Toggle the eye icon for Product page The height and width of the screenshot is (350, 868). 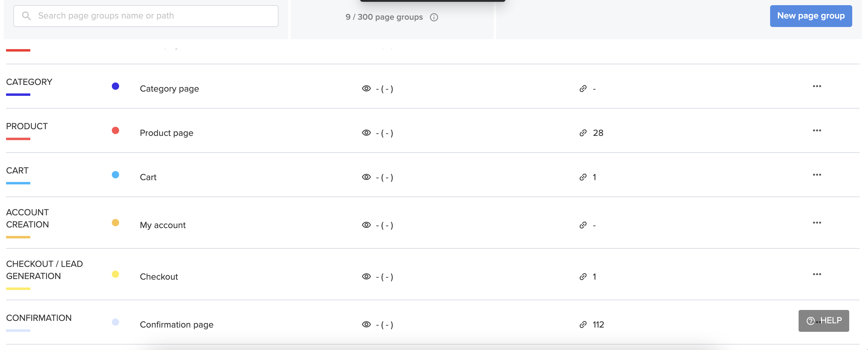pyautogui.click(x=366, y=133)
